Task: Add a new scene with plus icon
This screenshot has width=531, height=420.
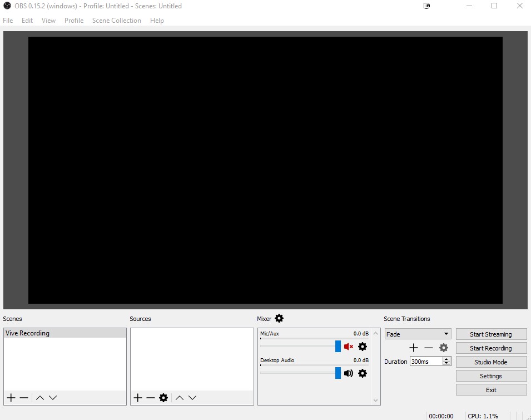Action: (x=11, y=398)
